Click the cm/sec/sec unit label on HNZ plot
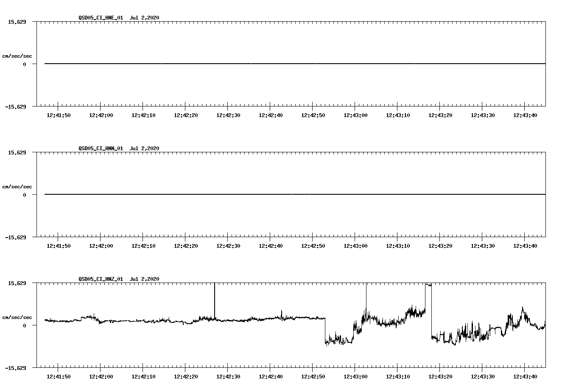Viewport: 576px width, 392px height. [x=17, y=317]
